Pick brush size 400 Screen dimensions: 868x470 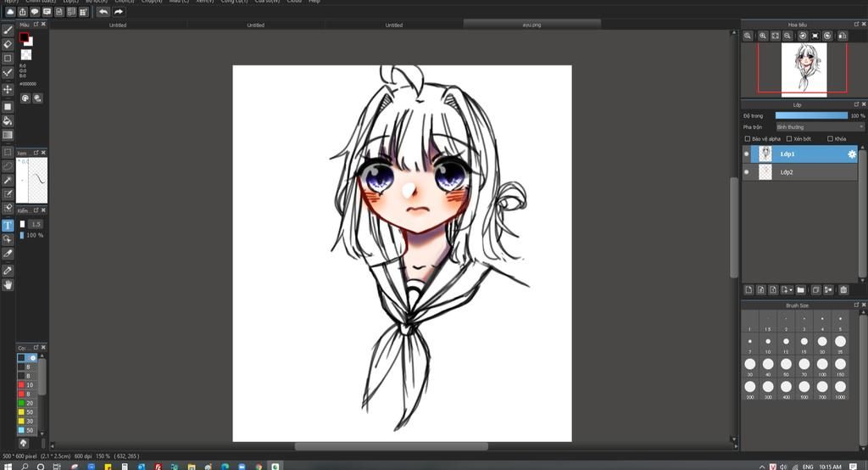pos(786,388)
